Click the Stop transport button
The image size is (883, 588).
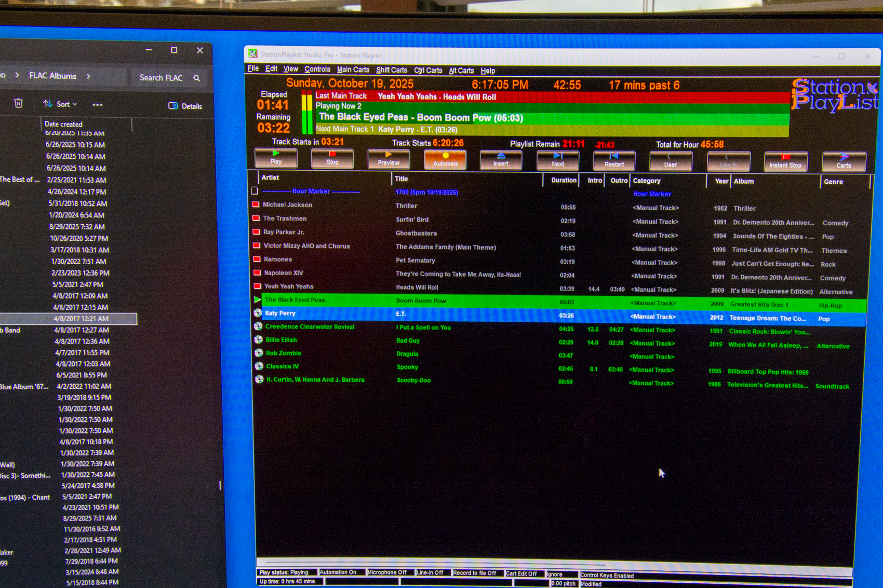(332, 159)
